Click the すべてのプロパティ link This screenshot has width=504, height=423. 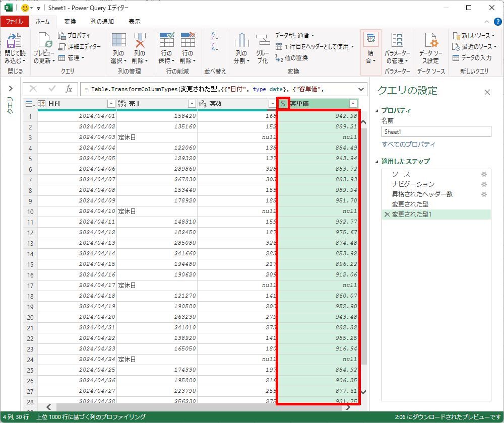(408, 145)
